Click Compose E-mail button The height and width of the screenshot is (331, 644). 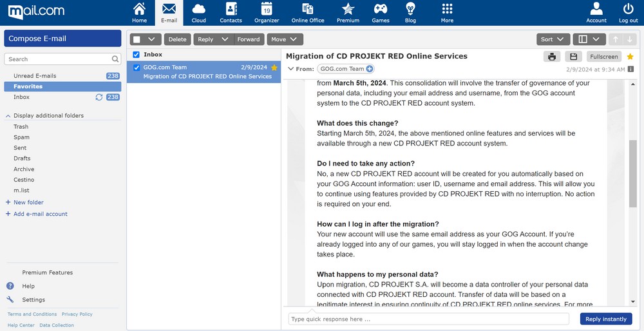(x=62, y=38)
